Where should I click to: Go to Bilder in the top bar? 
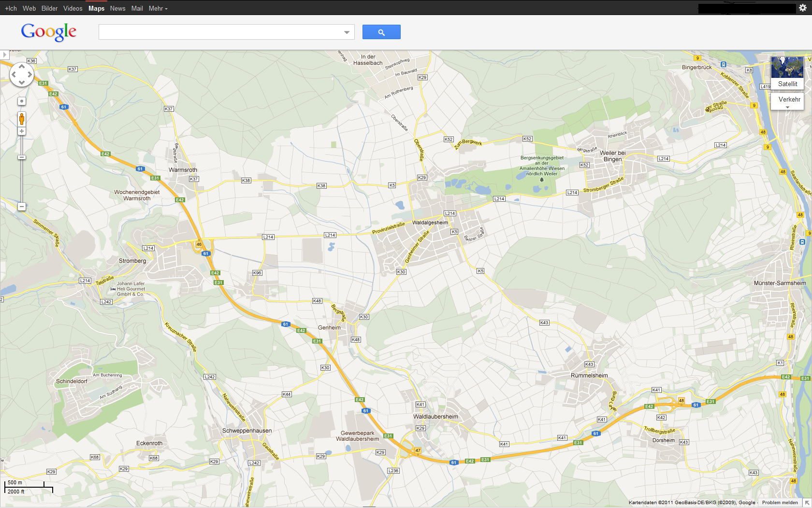tap(49, 8)
